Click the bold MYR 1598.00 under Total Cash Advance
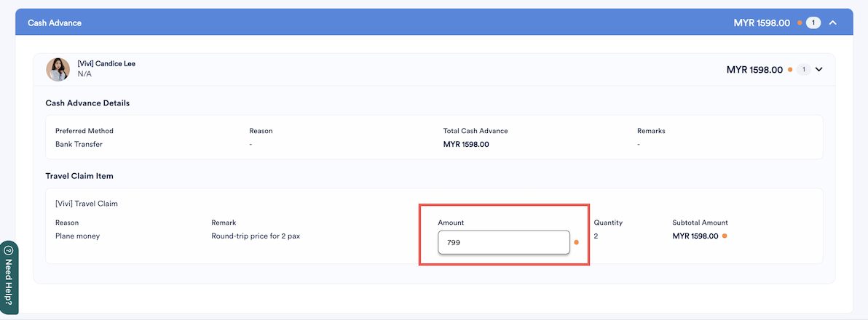The width and height of the screenshot is (868, 320). click(466, 144)
